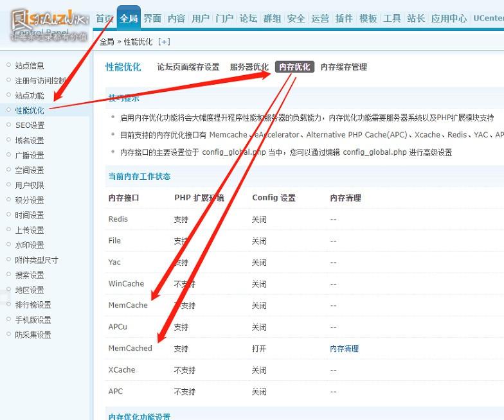Open 地区设置 in the sidebar
The width and height of the screenshot is (504, 420).
(x=30, y=290)
